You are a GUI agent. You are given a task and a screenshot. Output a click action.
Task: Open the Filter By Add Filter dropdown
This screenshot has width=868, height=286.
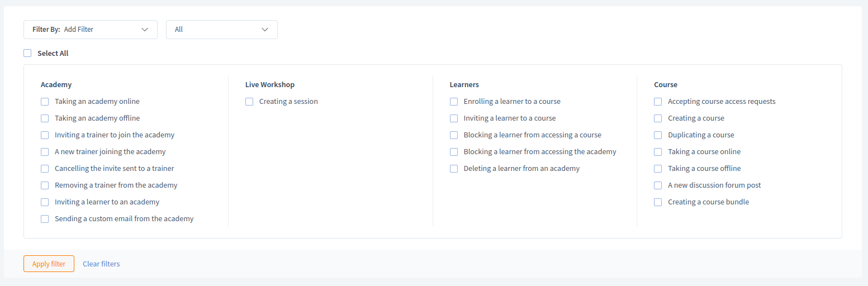coord(91,30)
